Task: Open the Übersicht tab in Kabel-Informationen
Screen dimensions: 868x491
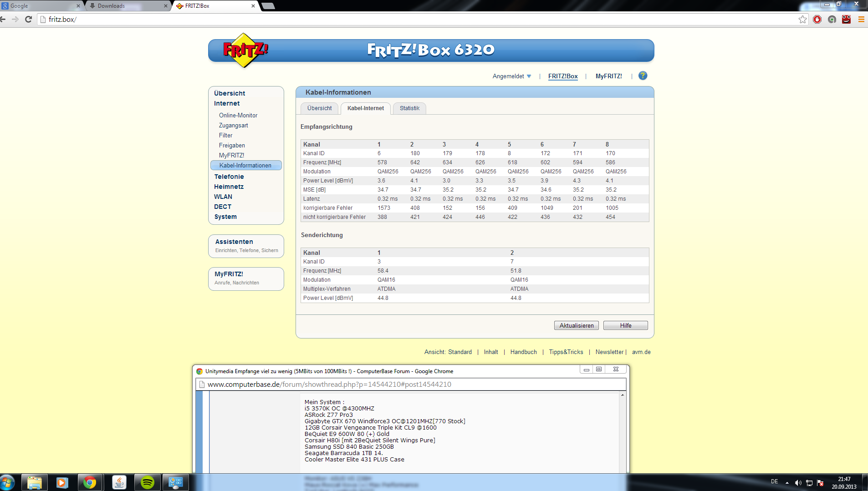Action: coord(319,108)
